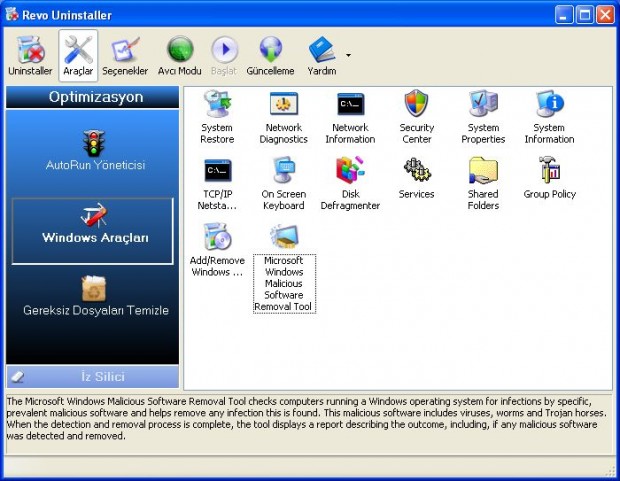
Task: Click the Revo Uninstaller title bar icon
Action: 12,15
